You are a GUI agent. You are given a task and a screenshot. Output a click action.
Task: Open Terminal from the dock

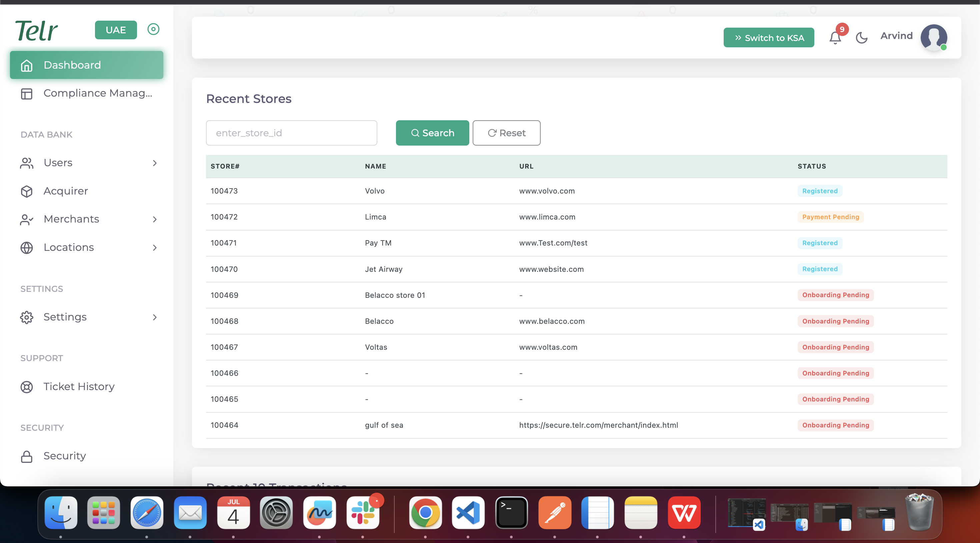pyautogui.click(x=511, y=513)
